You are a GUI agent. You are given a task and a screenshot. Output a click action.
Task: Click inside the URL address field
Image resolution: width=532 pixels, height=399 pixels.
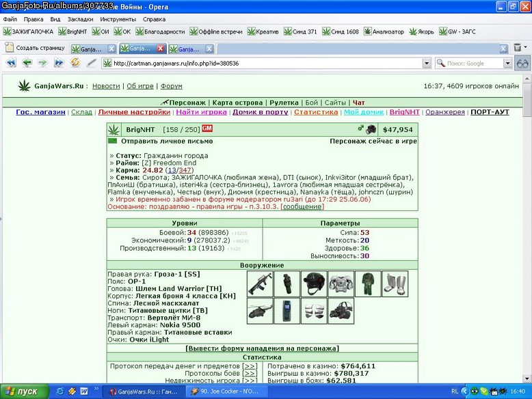coord(263,64)
